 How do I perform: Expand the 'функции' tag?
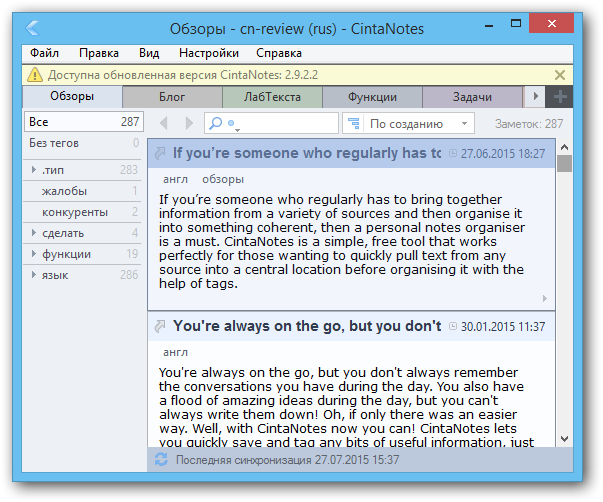[34, 254]
